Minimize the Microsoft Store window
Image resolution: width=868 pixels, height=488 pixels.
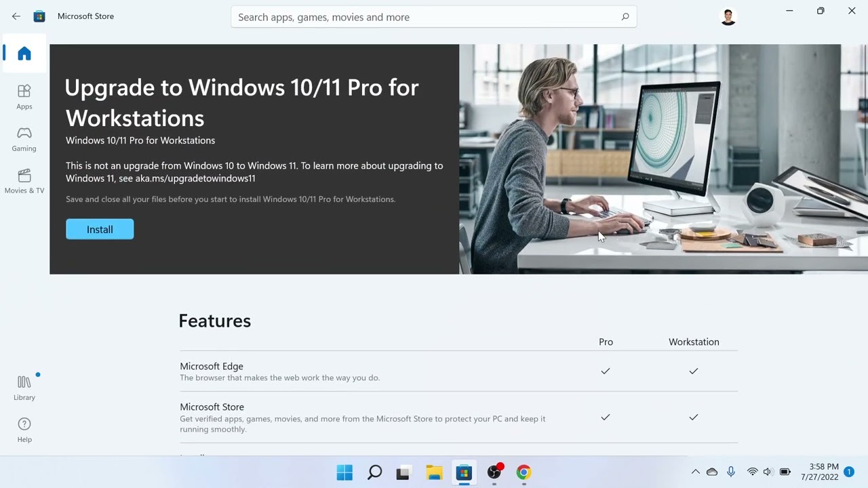pyautogui.click(x=789, y=11)
